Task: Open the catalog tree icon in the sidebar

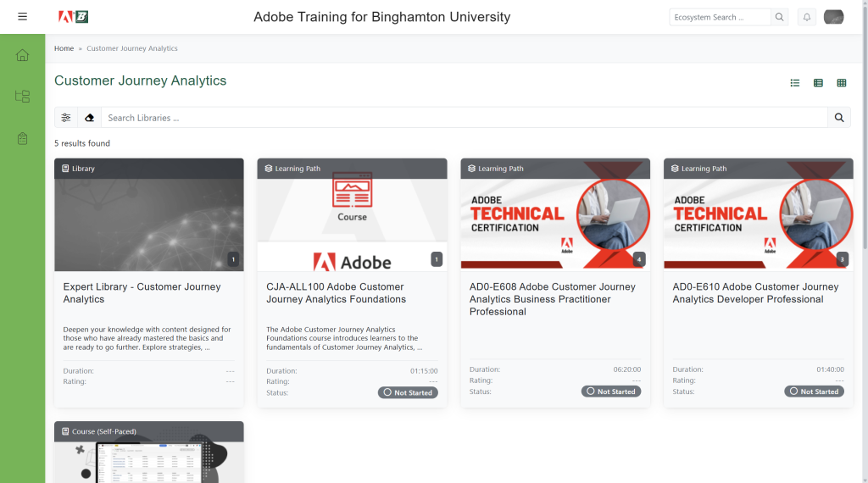Action: pyautogui.click(x=22, y=97)
